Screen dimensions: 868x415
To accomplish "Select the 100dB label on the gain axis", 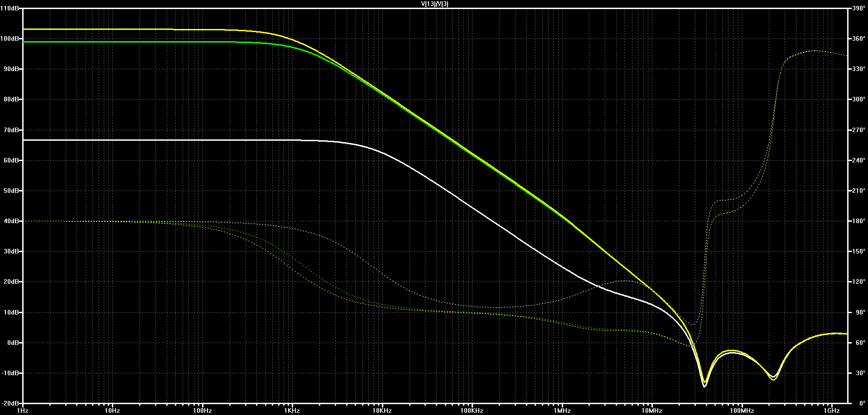I will point(10,38).
